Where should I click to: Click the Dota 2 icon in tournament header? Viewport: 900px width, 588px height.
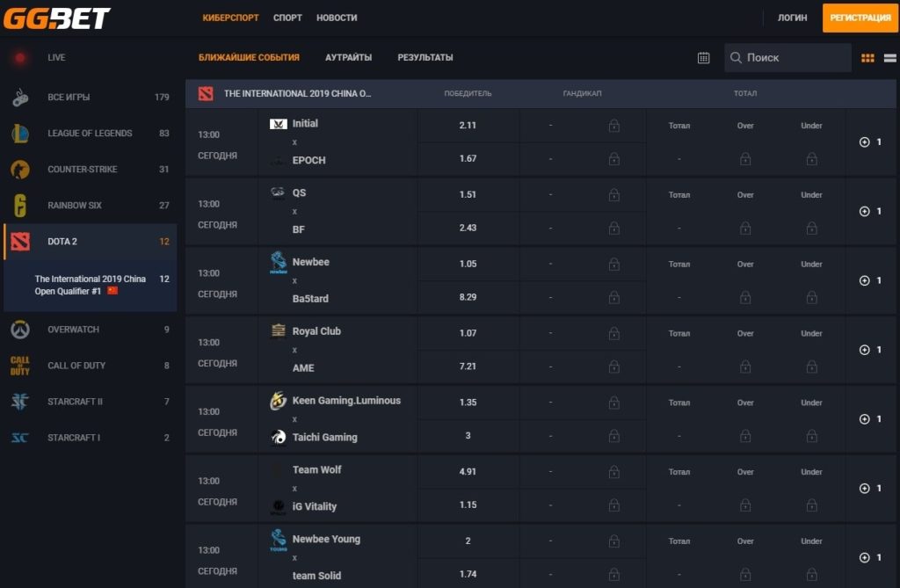206,93
